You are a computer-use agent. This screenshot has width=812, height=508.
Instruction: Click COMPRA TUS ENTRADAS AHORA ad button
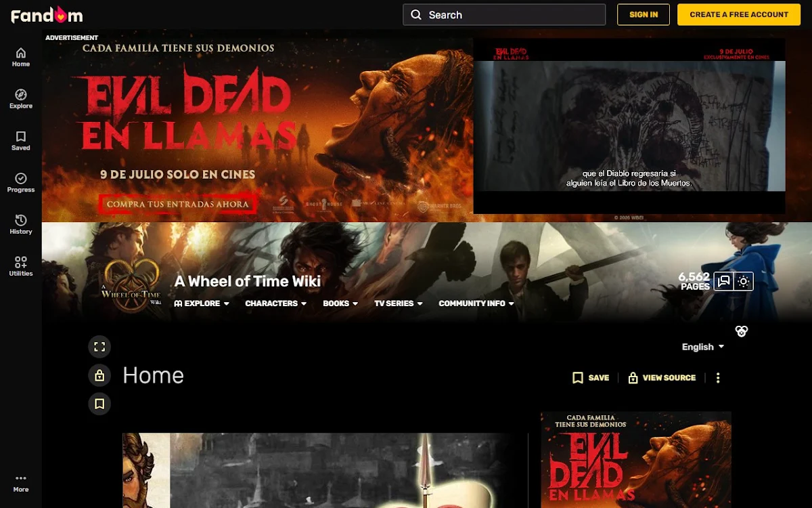point(178,204)
